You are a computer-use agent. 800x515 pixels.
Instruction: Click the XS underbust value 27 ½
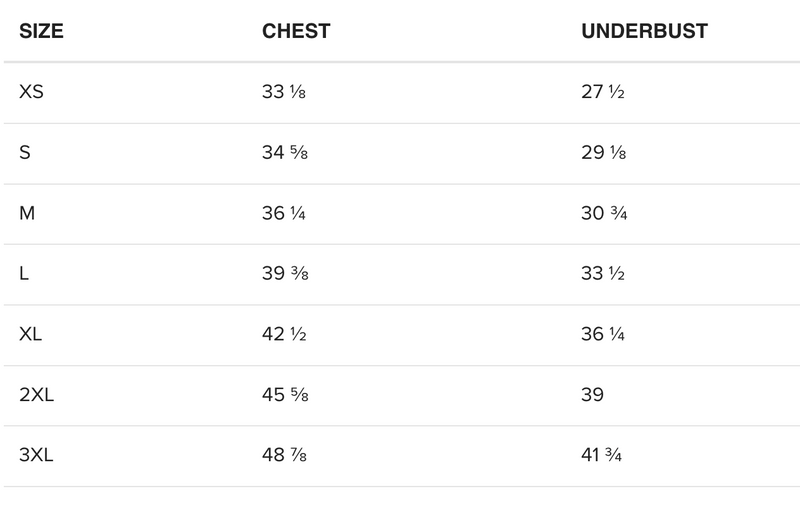[603, 93]
